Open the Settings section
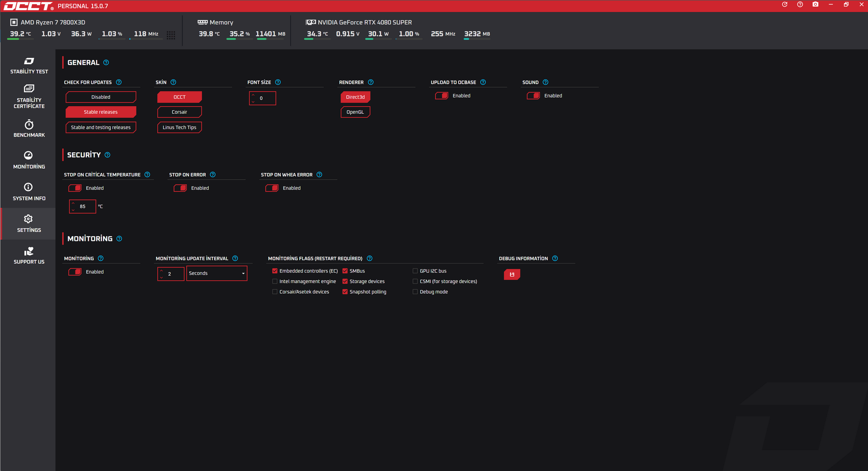The image size is (868, 471). pyautogui.click(x=29, y=224)
